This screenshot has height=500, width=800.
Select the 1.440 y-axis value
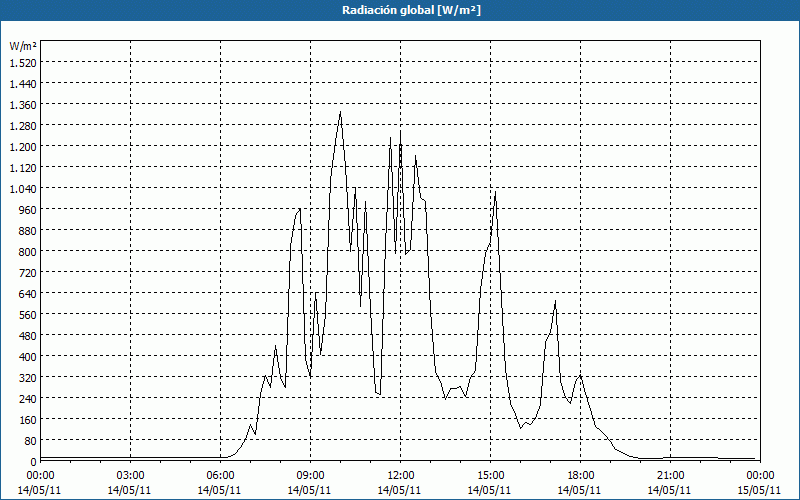23,83
